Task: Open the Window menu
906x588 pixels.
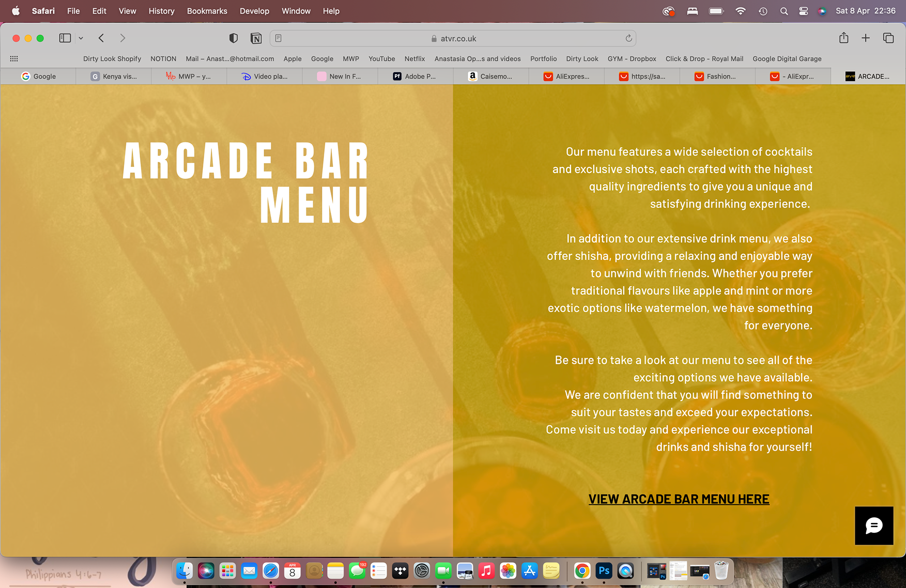Action: point(296,11)
